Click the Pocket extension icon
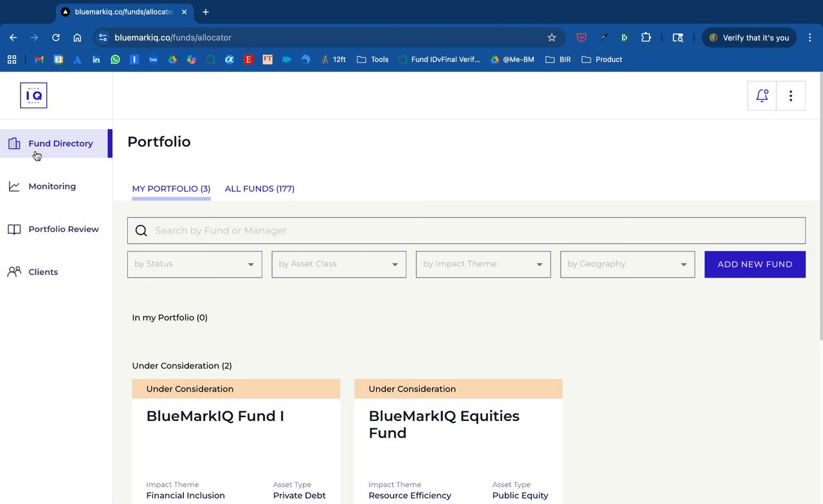The height and width of the screenshot is (504, 823). click(x=581, y=38)
